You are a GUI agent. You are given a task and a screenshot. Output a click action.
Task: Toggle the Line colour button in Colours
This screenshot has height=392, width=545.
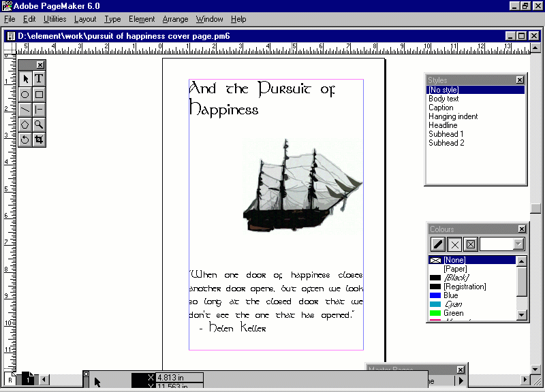(438, 244)
